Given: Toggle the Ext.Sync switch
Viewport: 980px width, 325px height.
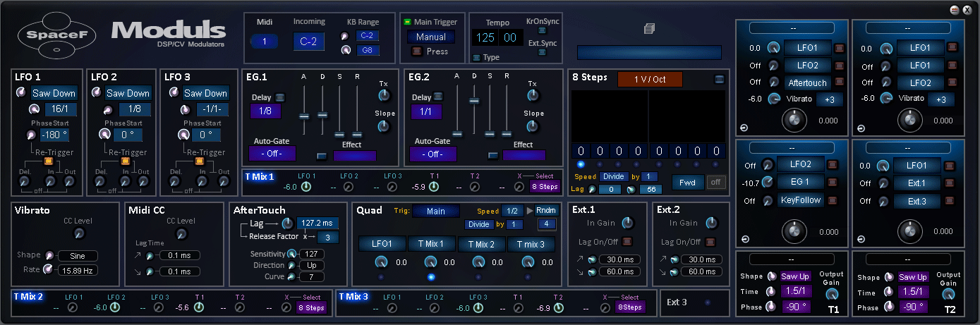Looking at the screenshot, I should 541,53.
